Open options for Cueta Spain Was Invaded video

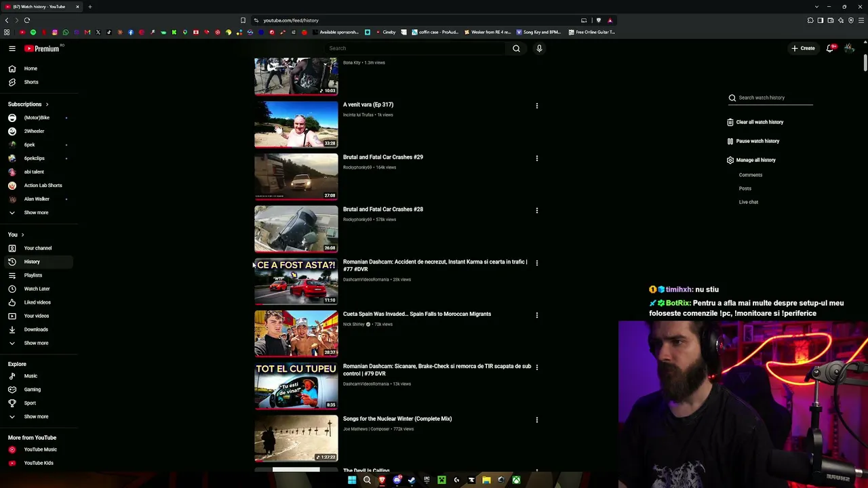click(537, 315)
